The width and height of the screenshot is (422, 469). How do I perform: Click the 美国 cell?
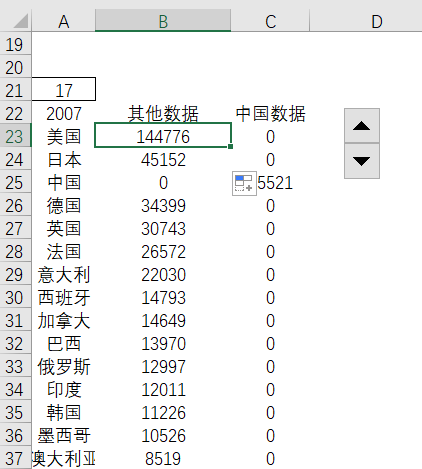coord(63,136)
